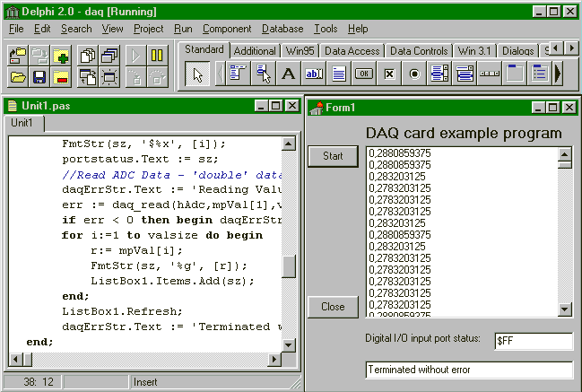582x392 pixels.
Task: Click Remove File from Project icon
Action: (x=61, y=77)
